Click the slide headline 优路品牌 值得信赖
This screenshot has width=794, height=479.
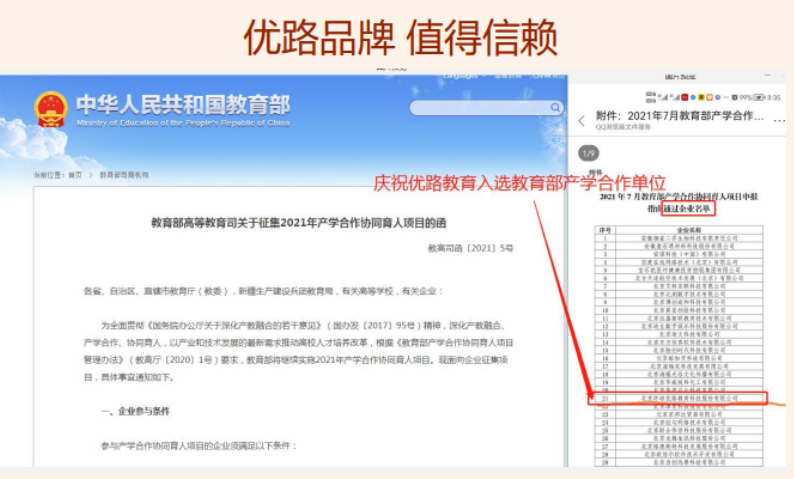(x=401, y=37)
